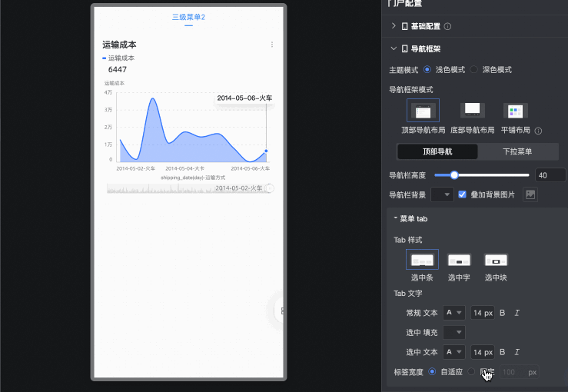The height and width of the screenshot is (392, 568).
Task: Select 浅色模式 theme radio button
Action: [x=427, y=69]
